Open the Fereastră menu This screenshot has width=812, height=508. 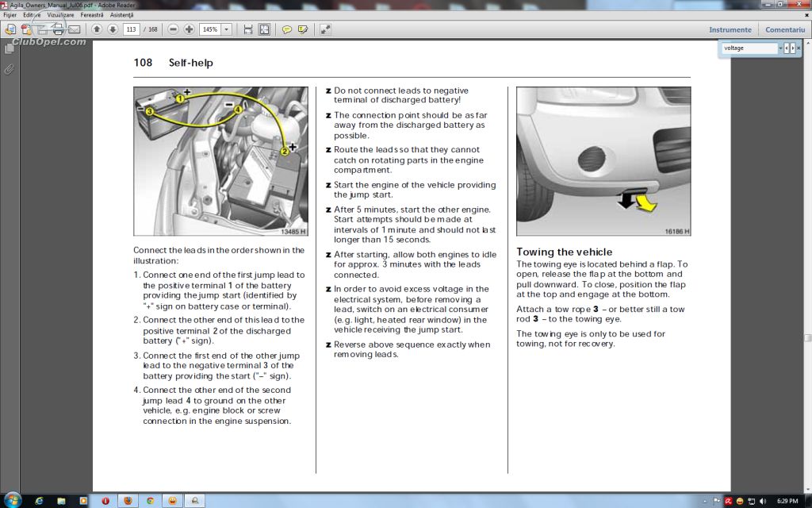pyautogui.click(x=92, y=15)
